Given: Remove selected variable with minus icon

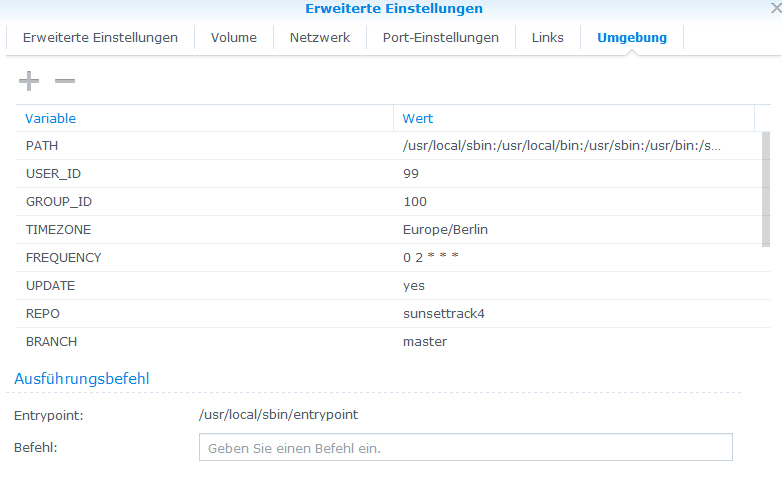Looking at the screenshot, I should pos(65,81).
